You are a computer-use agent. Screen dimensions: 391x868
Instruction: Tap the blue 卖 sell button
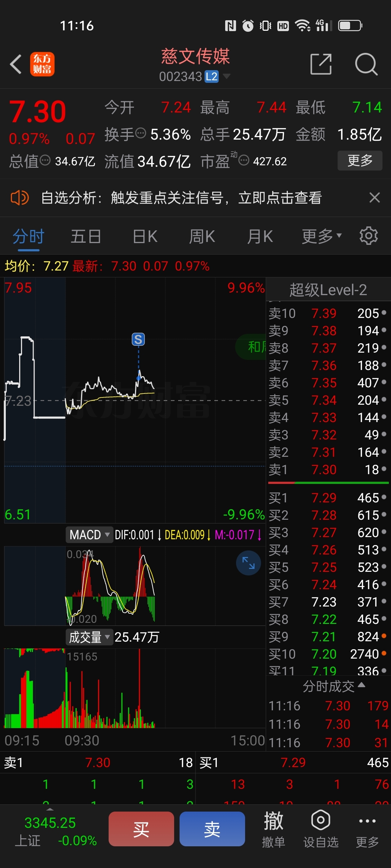pos(212,829)
